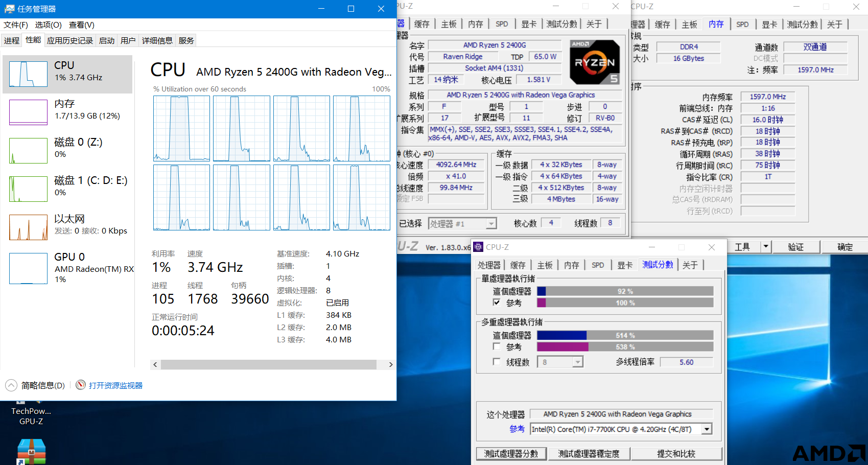Image resolution: width=868 pixels, height=465 pixels.
Task: Click the Ryzen 5 logo in CPU-Z
Action: click(x=595, y=62)
